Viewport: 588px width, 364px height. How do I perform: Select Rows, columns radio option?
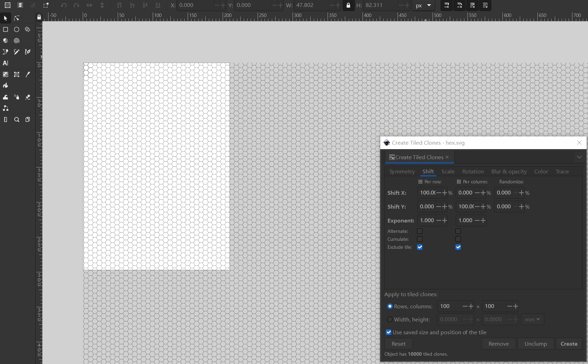click(390, 306)
